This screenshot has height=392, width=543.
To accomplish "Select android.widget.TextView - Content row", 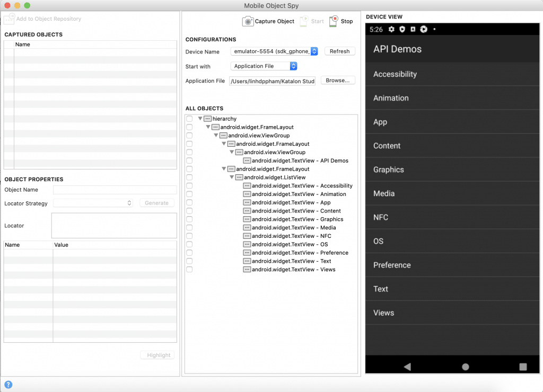I will click(296, 211).
